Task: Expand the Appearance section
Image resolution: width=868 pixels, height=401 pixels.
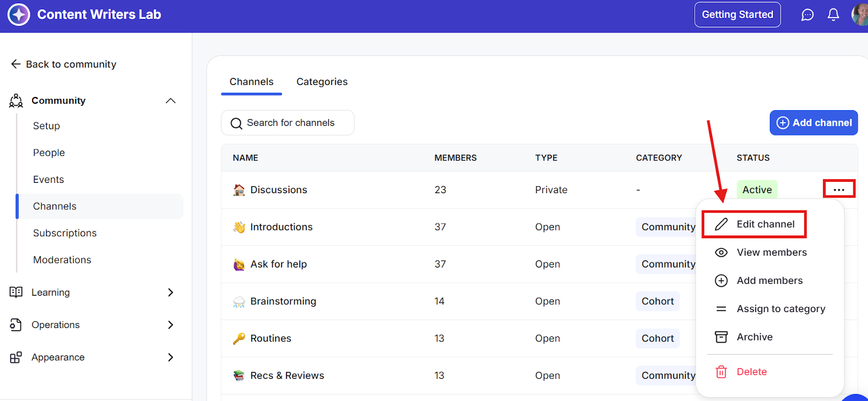Action: (170, 357)
